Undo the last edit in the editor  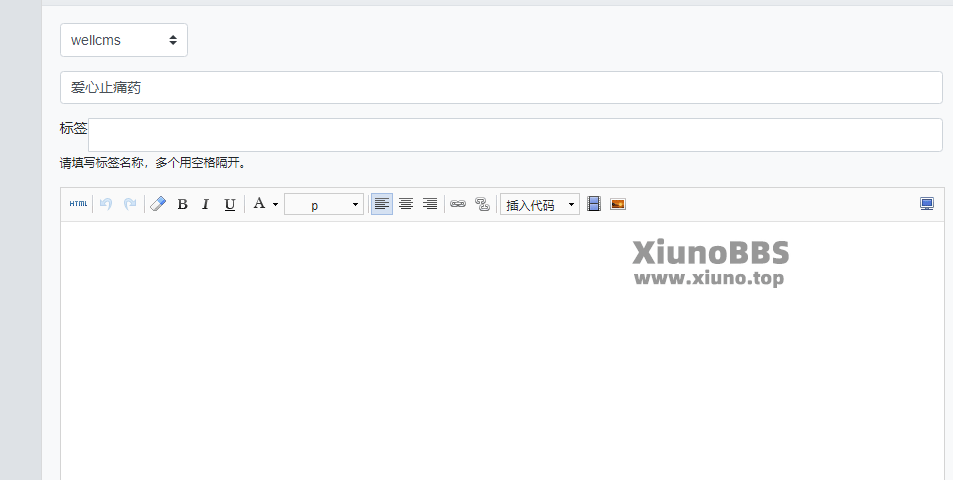click(106, 204)
